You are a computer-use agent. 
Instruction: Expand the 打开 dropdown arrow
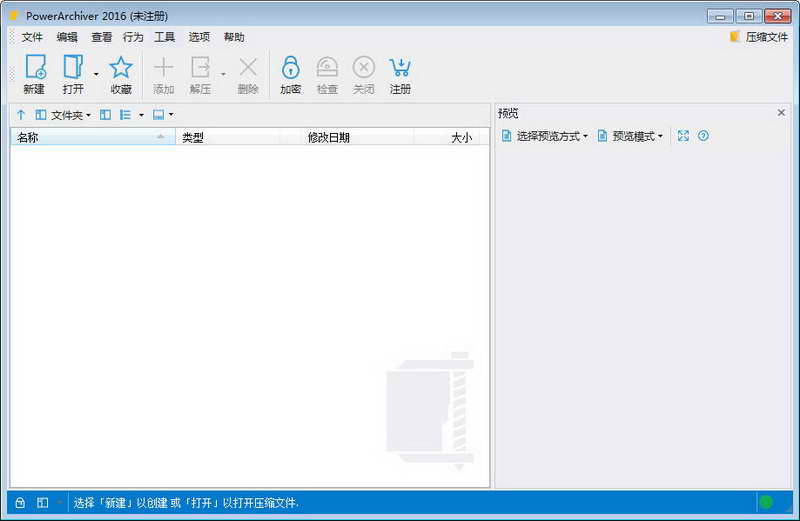[x=96, y=75]
